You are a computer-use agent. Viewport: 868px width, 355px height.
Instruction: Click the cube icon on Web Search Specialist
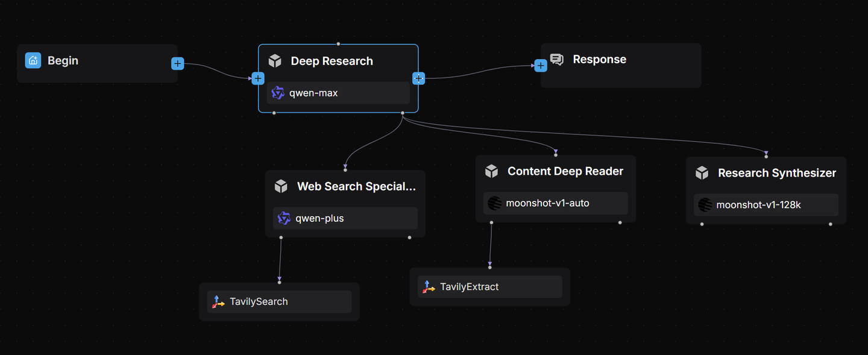click(x=281, y=186)
